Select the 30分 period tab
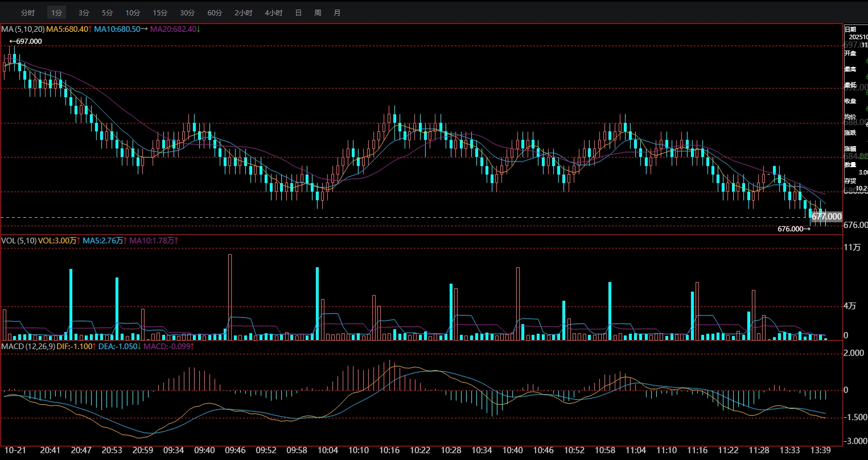 [187, 13]
